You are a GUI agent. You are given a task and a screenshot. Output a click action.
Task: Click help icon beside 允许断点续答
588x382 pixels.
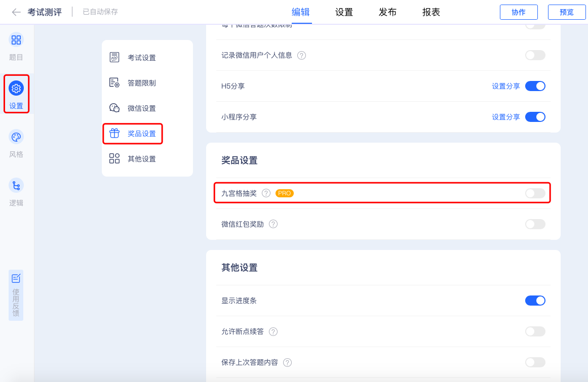[273, 331]
